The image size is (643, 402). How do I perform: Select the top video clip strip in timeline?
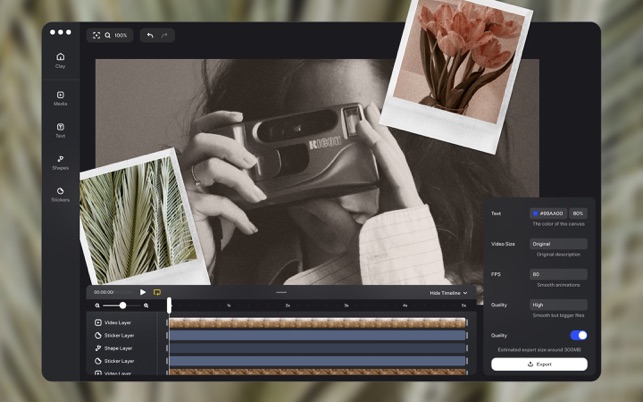pyautogui.click(x=317, y=323)
